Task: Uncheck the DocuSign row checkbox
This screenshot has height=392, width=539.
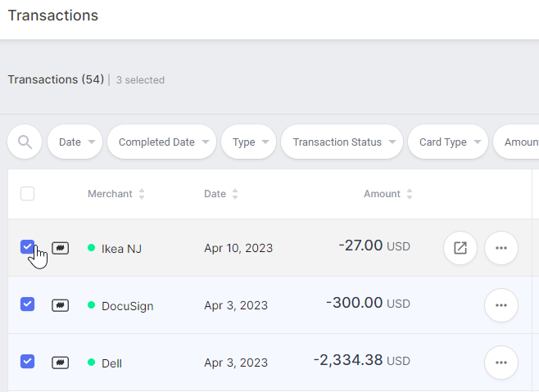Action: pyautogui.click(x=28, y=304)
